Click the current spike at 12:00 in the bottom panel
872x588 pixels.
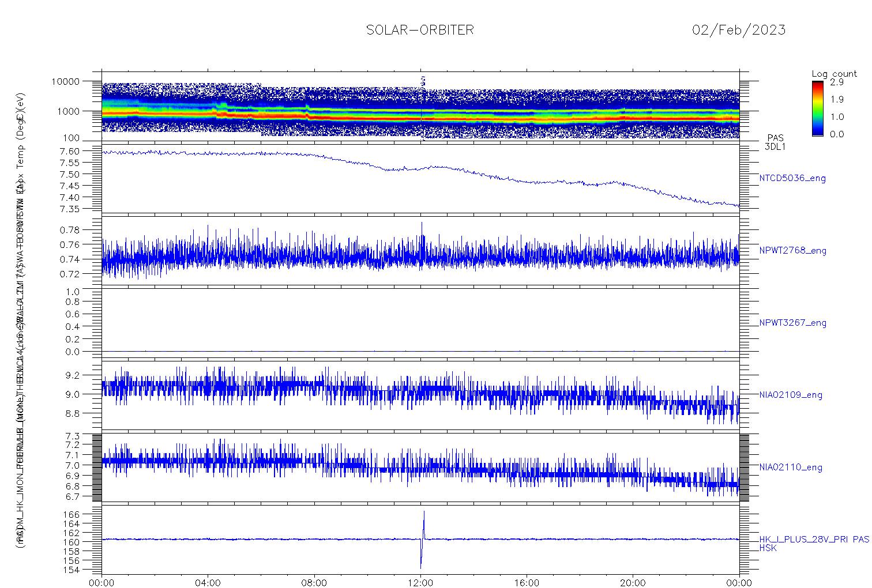click(x=422, y=539)
